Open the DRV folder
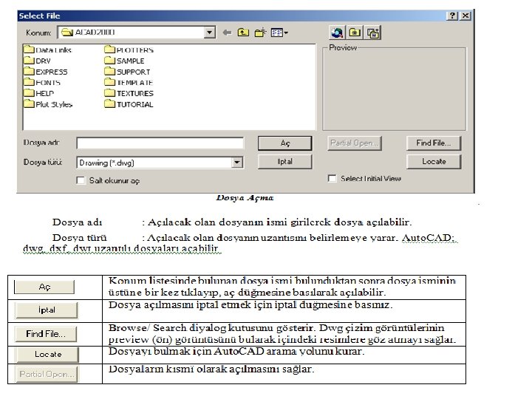532x399 pixels. click(38, 61)
